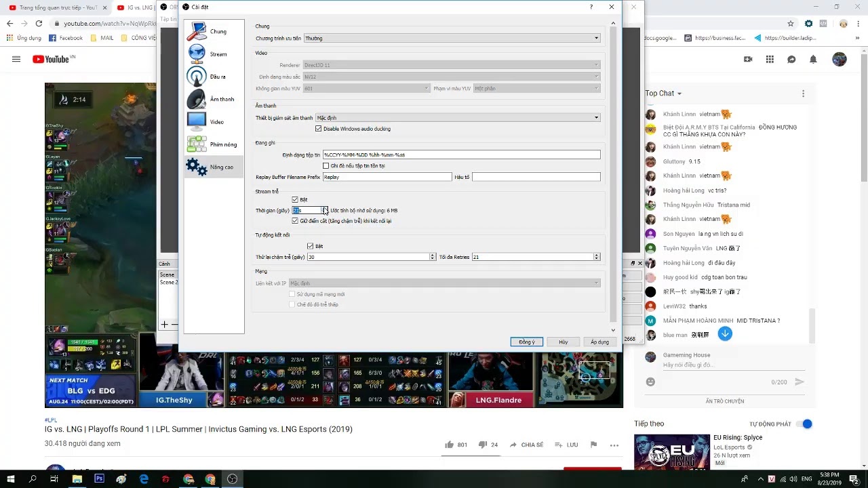The width and height of the screenshot is (868, 488).
Task: Click the Replay Buffer Filename Prefix field
Action: (x=387, y=177)
